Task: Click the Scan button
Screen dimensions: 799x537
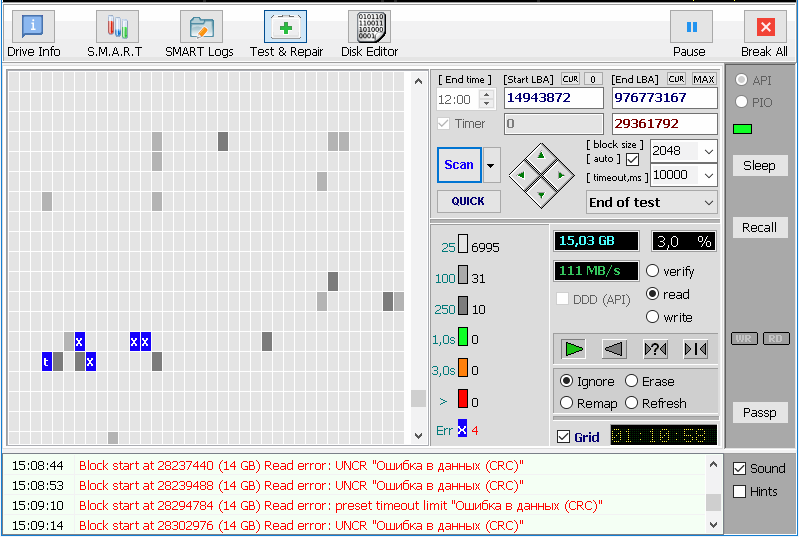Action: [459, 165]
